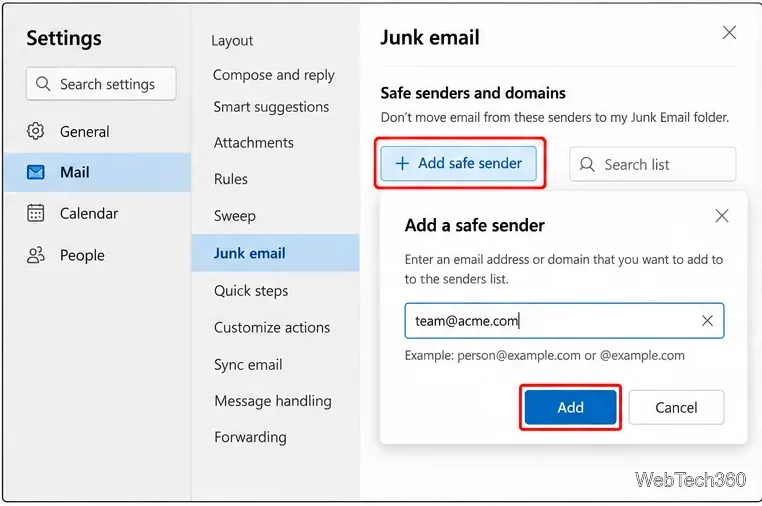Click the Mail envelope icon
The width and height of the screenshot is (762, 506).
35,172
